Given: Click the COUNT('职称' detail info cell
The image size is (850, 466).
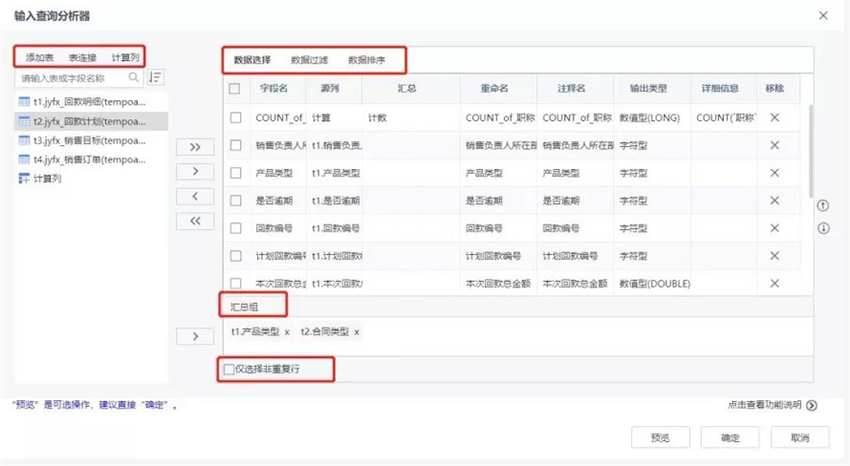Looking at the screenshot, I should tap(726, 118).
